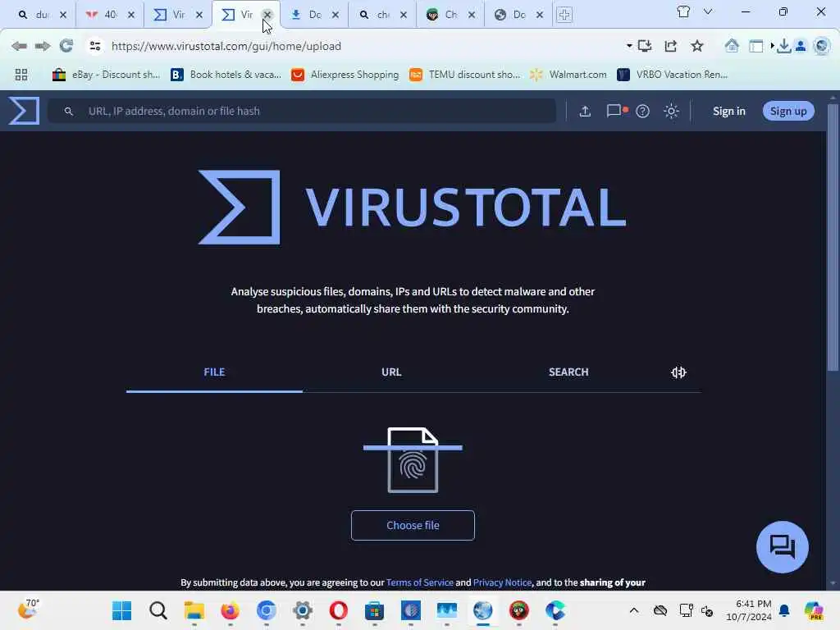This screenshot has width=840, height=630.
Task: Open a new tab with the plus button
Action: (564, 15)
